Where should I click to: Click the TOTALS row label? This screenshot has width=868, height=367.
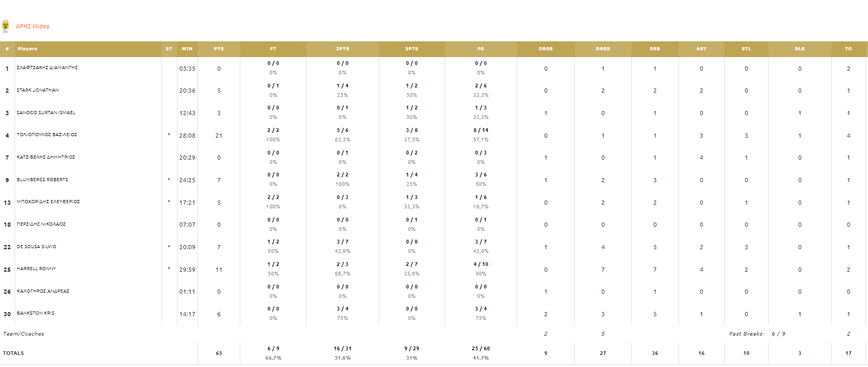14,353
